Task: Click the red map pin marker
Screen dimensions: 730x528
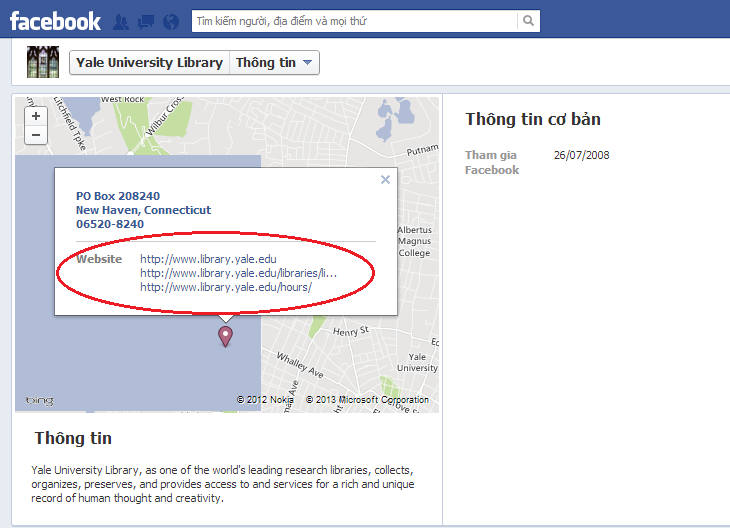Action: [225, 336]
